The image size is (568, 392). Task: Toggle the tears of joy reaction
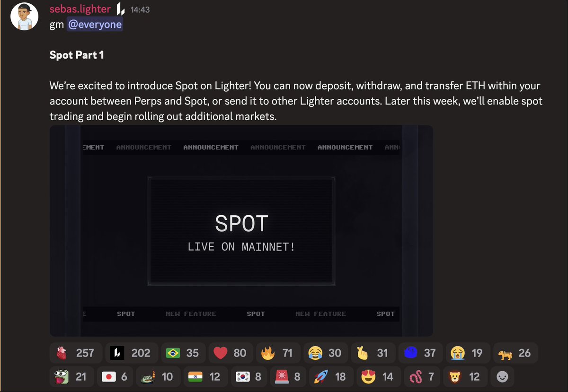(325, 353)
